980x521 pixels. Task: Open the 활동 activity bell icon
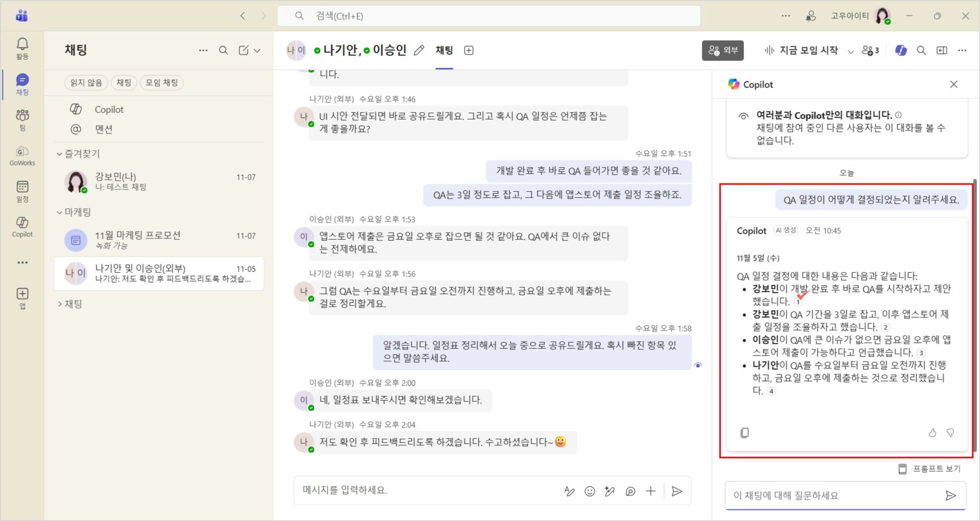(x=22, y=48)
